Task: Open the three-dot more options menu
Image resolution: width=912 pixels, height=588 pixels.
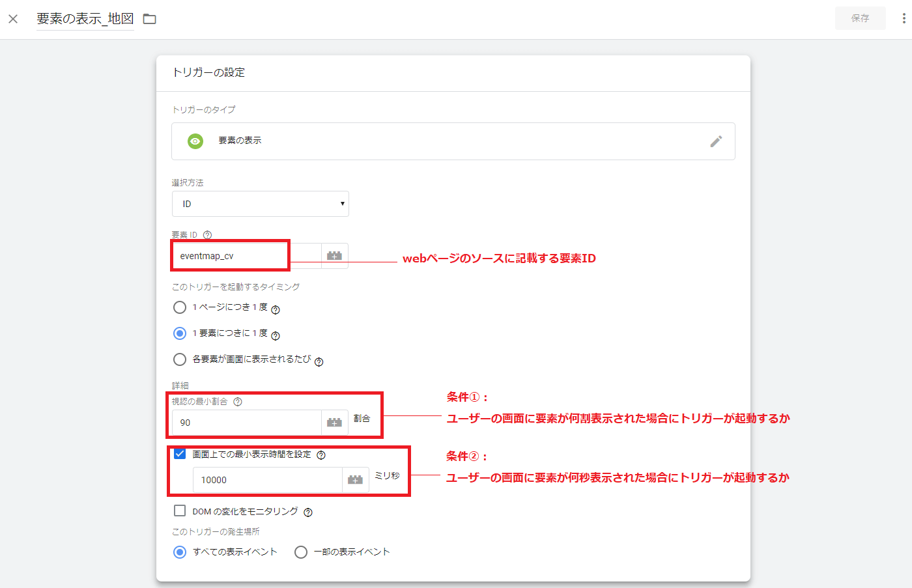Action: 904,18
